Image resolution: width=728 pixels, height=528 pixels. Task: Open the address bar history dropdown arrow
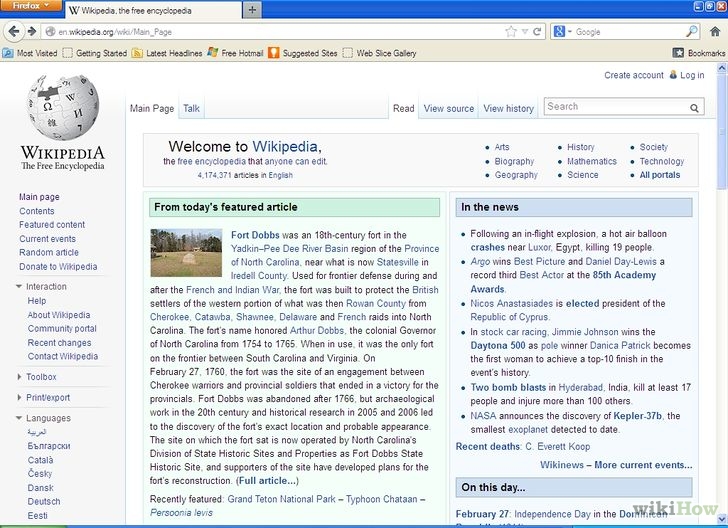pos(525,32)
